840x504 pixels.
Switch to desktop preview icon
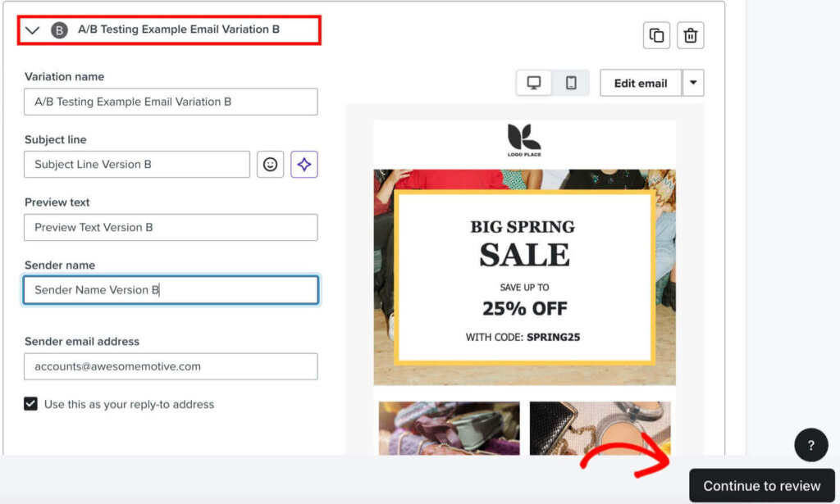coord(533,83)
